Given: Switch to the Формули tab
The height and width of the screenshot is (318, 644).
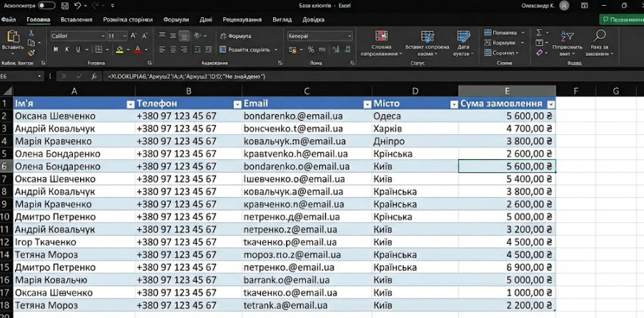Looking at the screenshot, I should pos(176,20).
